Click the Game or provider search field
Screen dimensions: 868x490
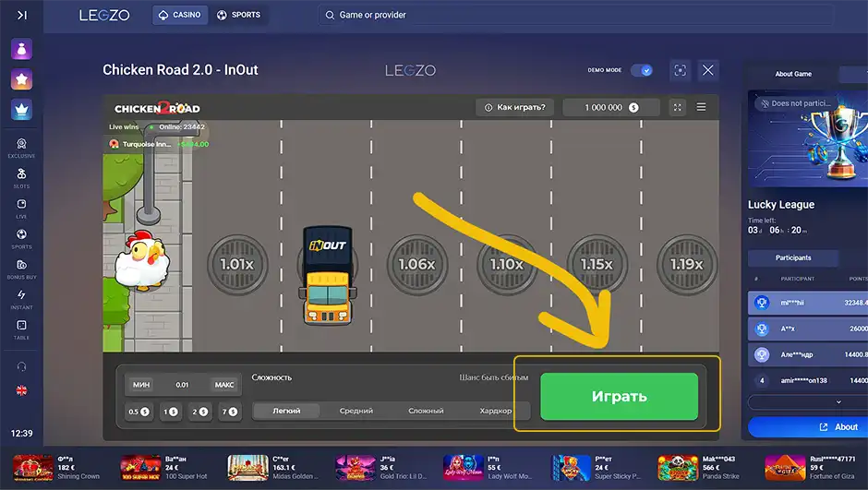point(575,15)
